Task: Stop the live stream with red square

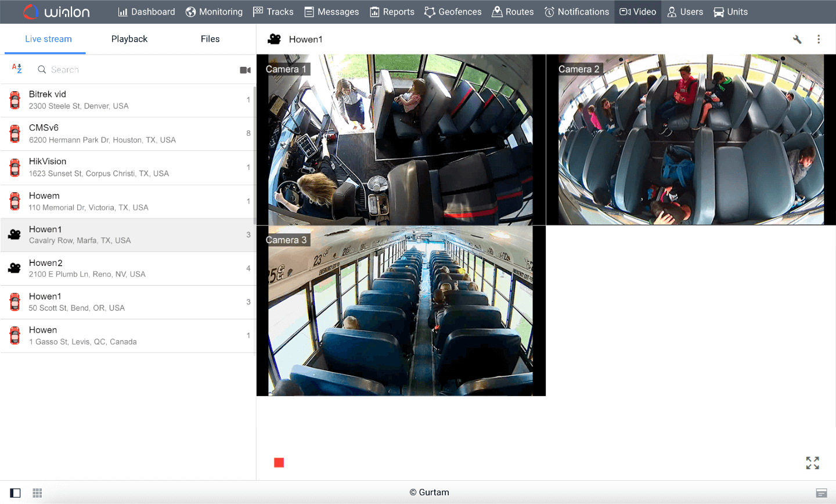Action: point(279,463)
